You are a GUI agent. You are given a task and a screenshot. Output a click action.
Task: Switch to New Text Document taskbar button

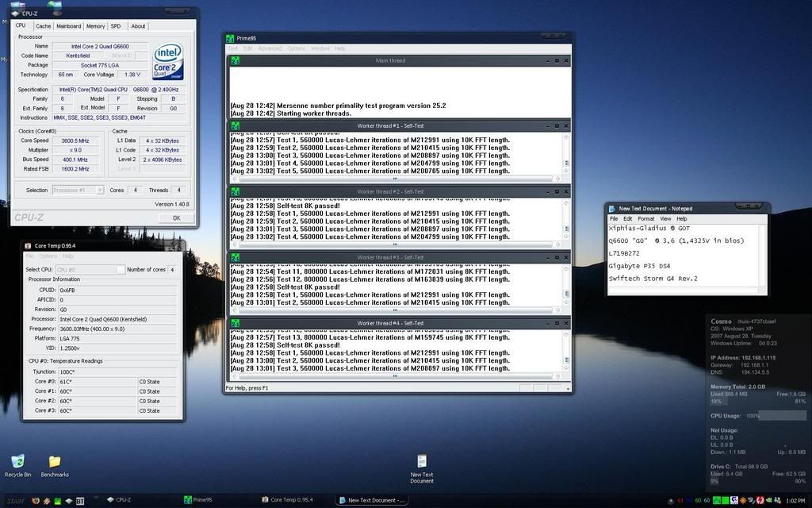click(x=372, y=500)
